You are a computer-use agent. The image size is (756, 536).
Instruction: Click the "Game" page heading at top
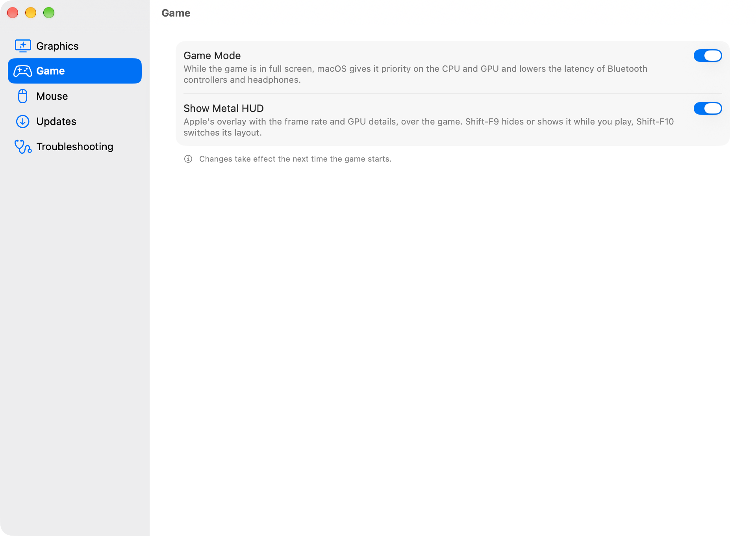[176, 13]
